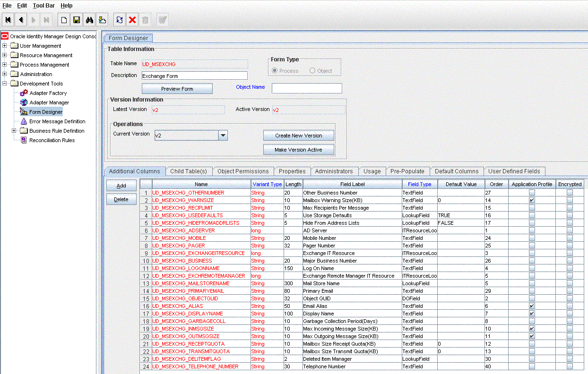Screen dimensions: 588x374
Task: Click the Business Rule Definition folder icon
Action: (24, 131)
